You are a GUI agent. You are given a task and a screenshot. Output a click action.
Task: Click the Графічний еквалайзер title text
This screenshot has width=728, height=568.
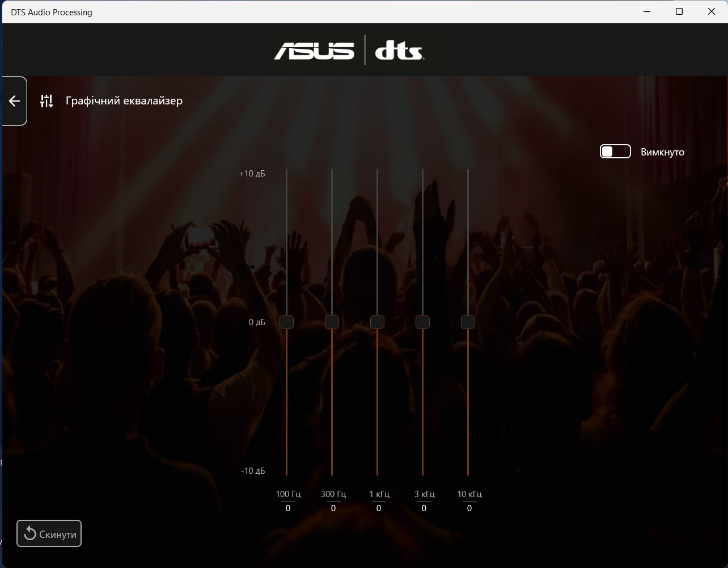tap(124, 101)
